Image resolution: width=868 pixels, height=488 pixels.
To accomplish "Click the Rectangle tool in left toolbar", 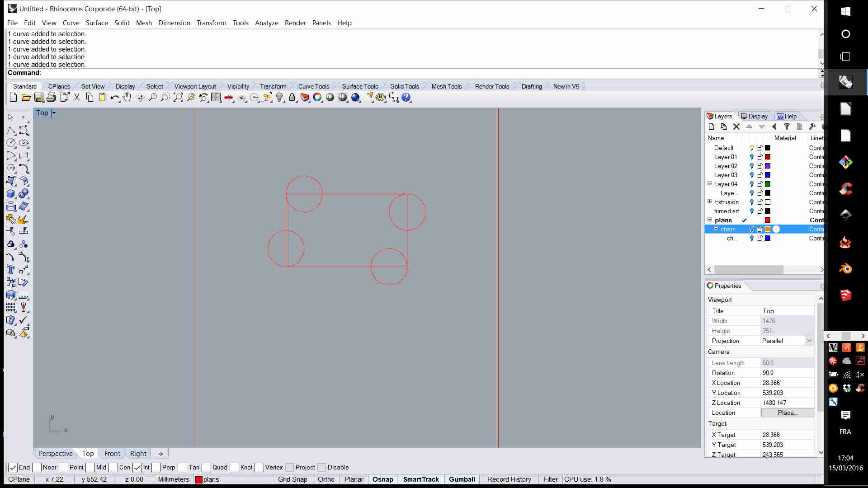I will pos(24,156).
